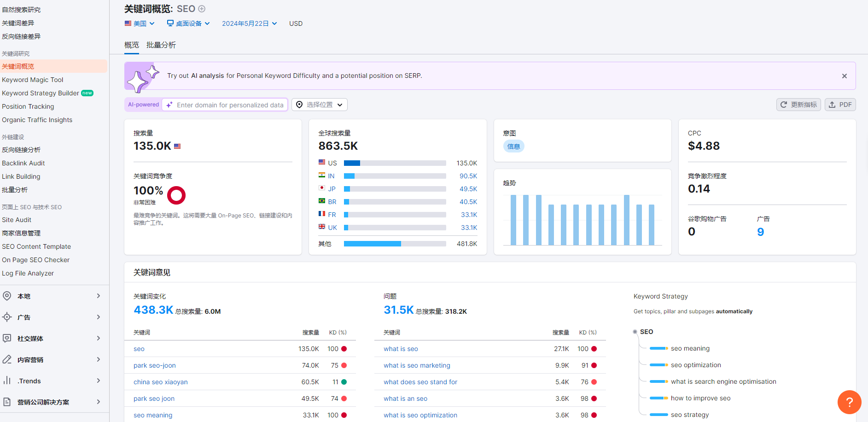Open the park seo-joon keyword link
Viewport: 868px width, 422px height.
[155, 365]
